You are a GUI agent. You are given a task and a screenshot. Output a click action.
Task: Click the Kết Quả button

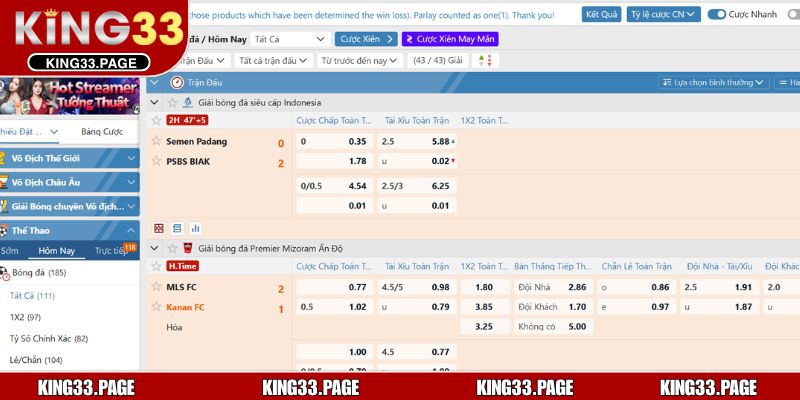click(602, 14)
